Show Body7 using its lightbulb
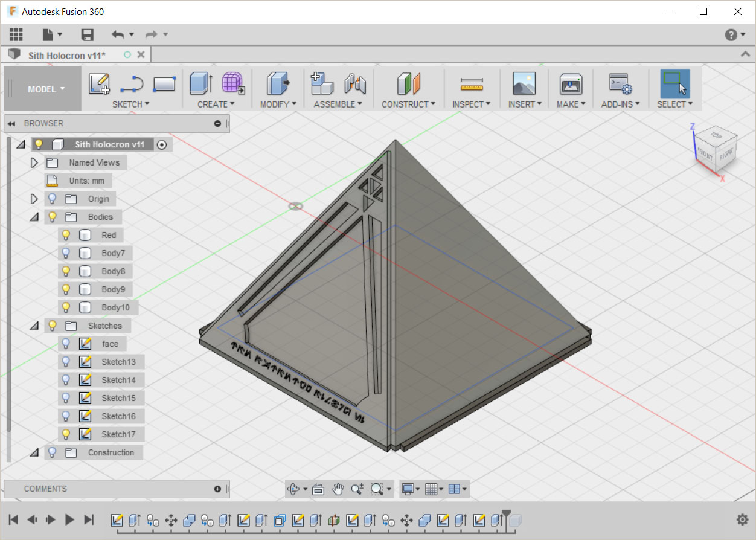 coord(66,253)
